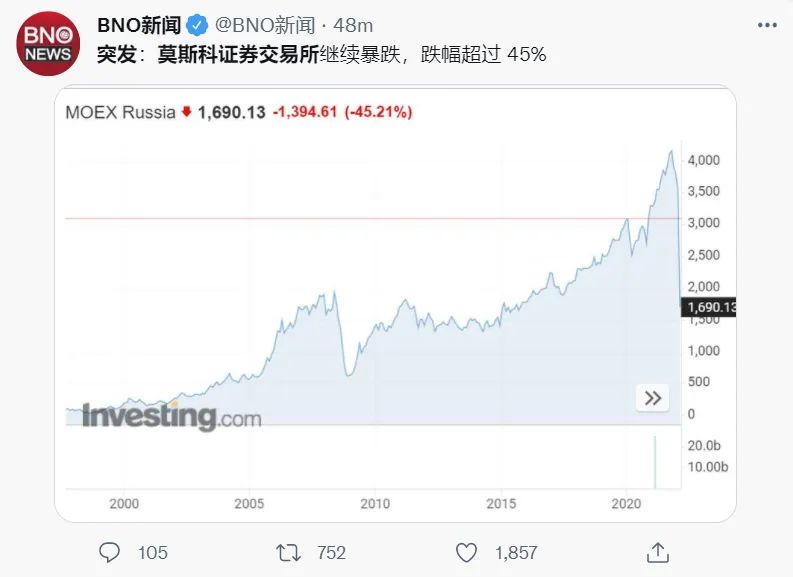Viewport: 793px width, 577px height.
Task: Click the blue verified badge icon
Action: (197, 25)
